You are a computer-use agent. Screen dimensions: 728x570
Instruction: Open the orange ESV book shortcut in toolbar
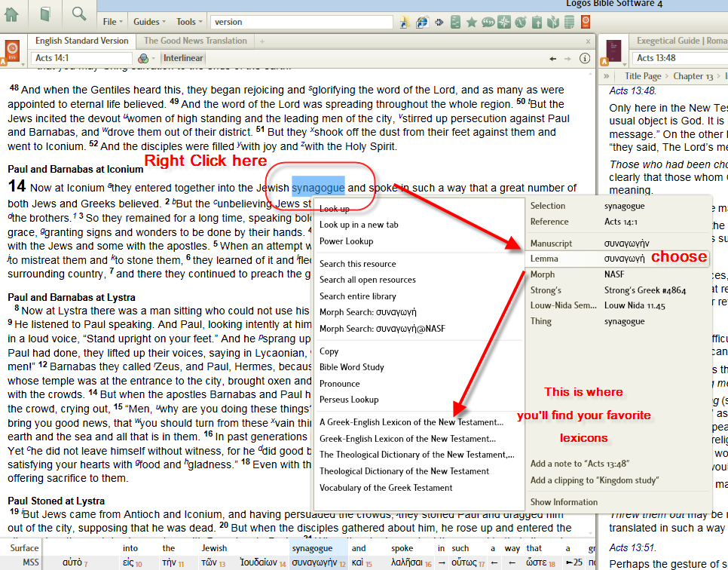[586, 22]
